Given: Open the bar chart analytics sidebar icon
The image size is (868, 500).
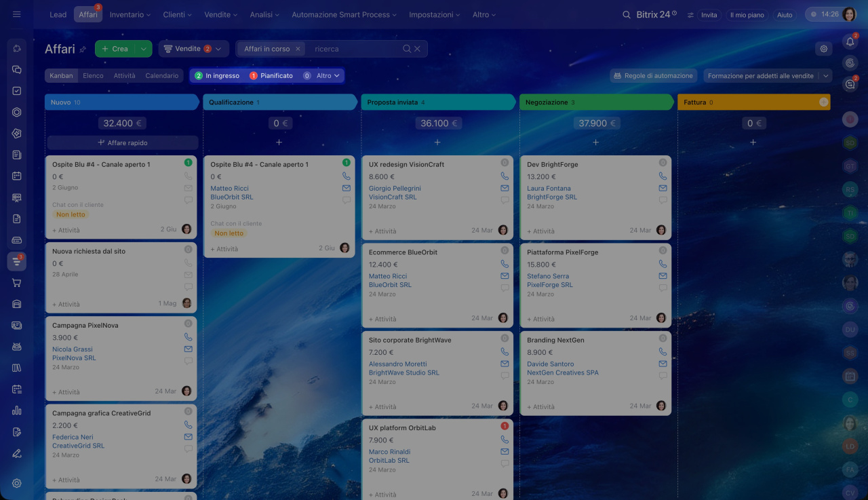Looking at the screenshot, I should coord(17,410).
